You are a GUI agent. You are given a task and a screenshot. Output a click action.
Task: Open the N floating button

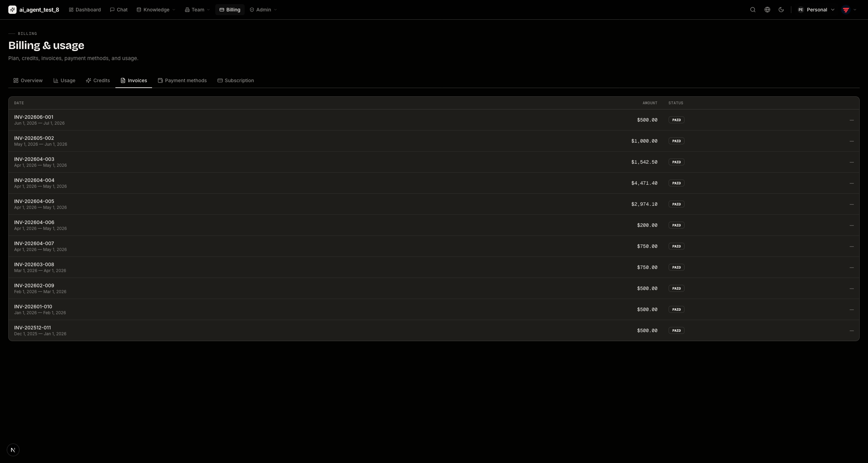(x=13, y=450)
